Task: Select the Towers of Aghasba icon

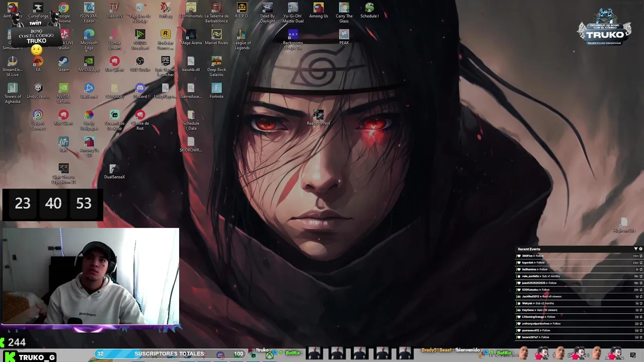Action: point(13,93)
